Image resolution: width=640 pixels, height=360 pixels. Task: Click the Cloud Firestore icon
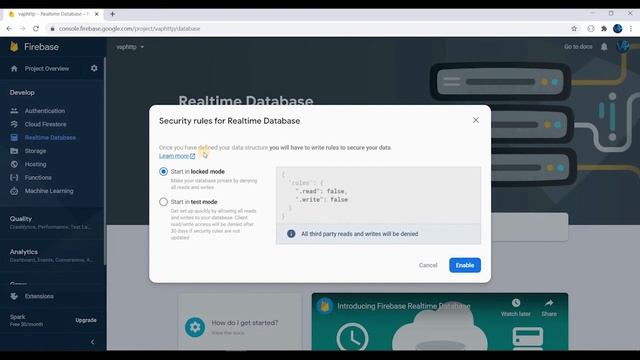[14, 124]
